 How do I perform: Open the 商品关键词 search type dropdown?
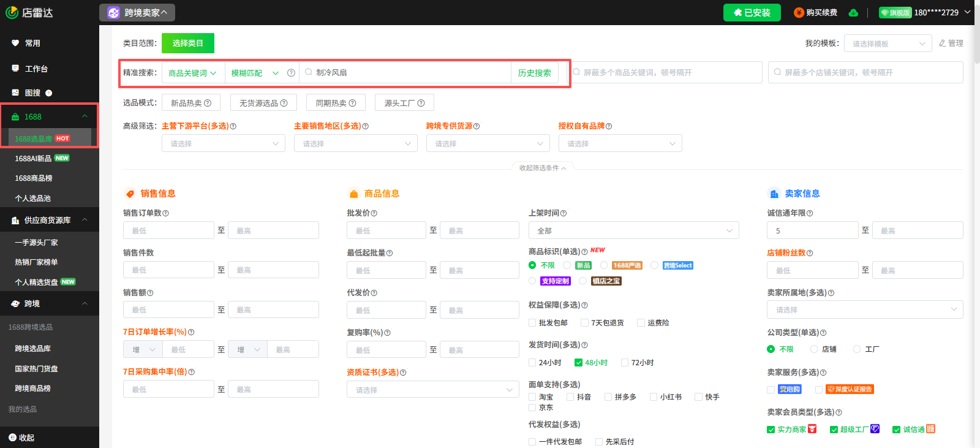[x=193, y=73]
